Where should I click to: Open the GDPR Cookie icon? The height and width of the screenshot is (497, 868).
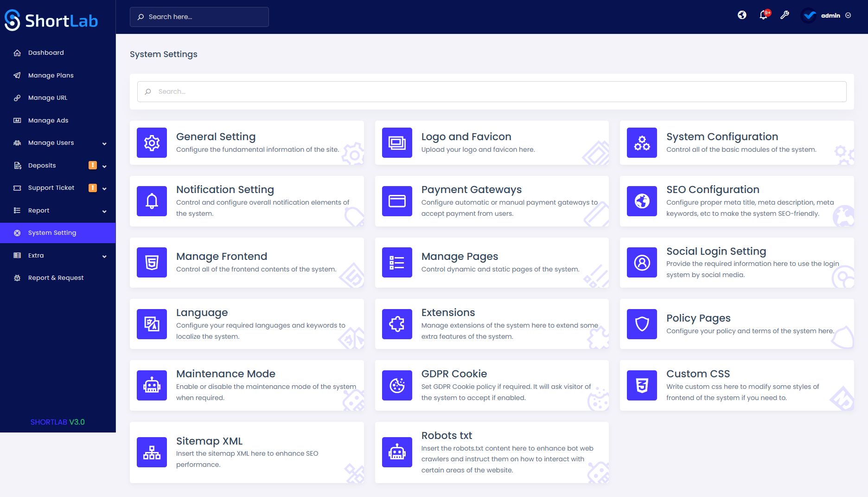pos(396,385)
